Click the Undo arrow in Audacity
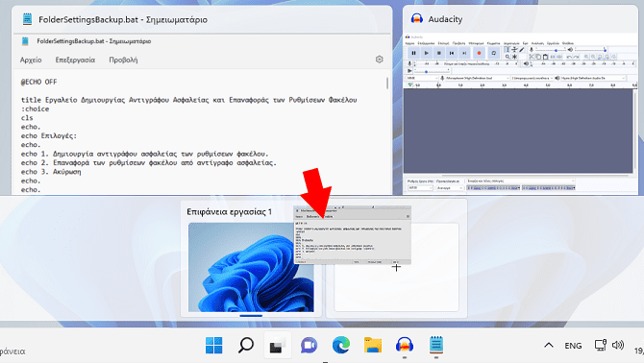644x363 pixels. pos(569,57)
